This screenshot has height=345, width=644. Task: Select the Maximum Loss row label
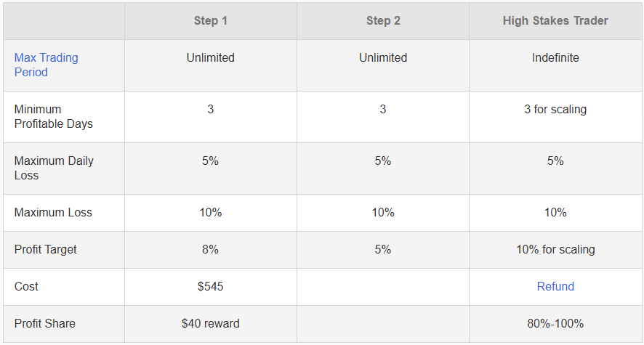click(x=53, y=213)
